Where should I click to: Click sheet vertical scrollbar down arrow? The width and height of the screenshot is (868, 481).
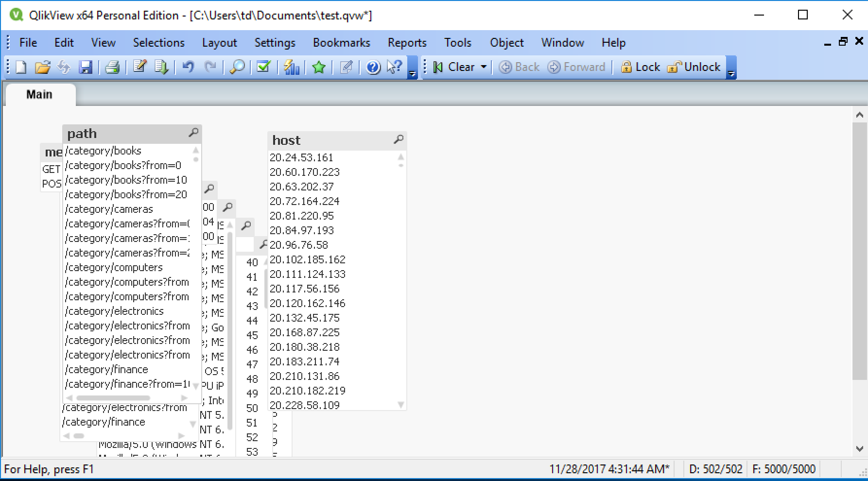860,448
